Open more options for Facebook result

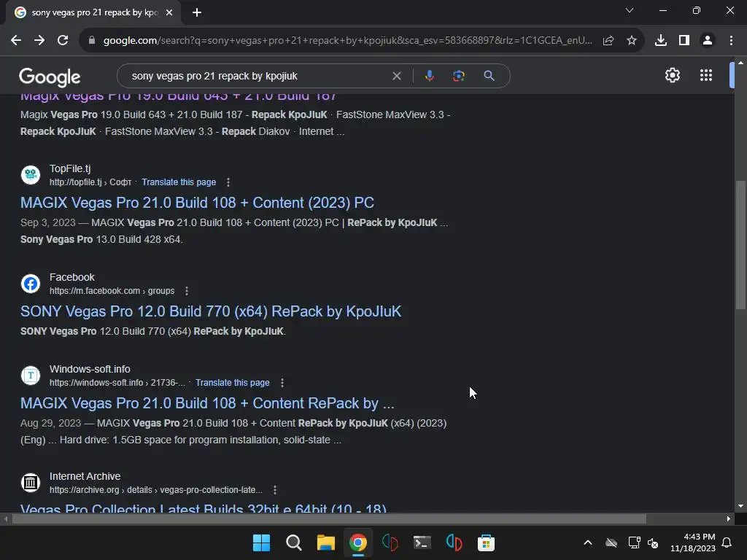point(187,291)
